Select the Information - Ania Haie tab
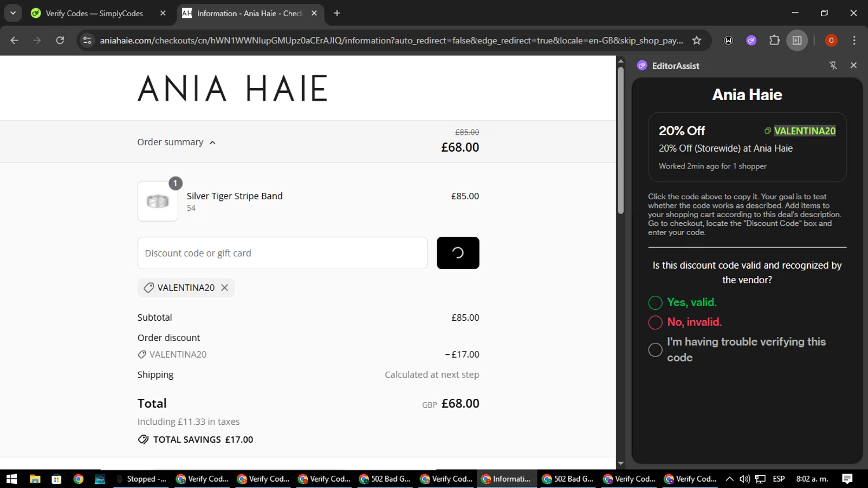This screenshot has width=868, height=488. 250,13
